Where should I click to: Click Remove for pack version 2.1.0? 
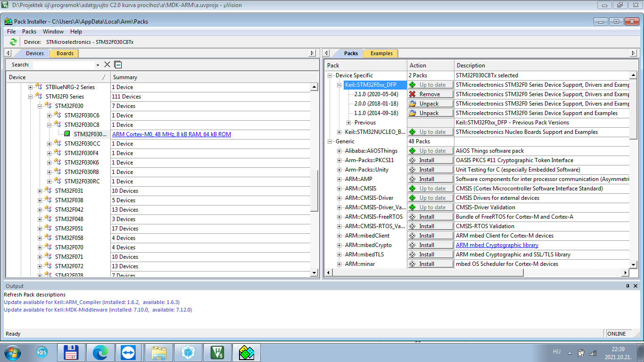[430, 94]
